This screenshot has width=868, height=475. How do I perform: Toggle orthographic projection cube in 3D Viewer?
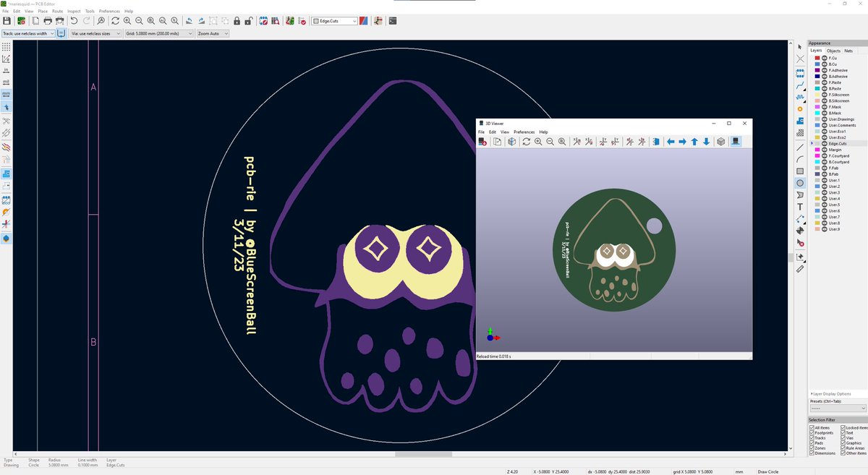click(x=720, y=142)
